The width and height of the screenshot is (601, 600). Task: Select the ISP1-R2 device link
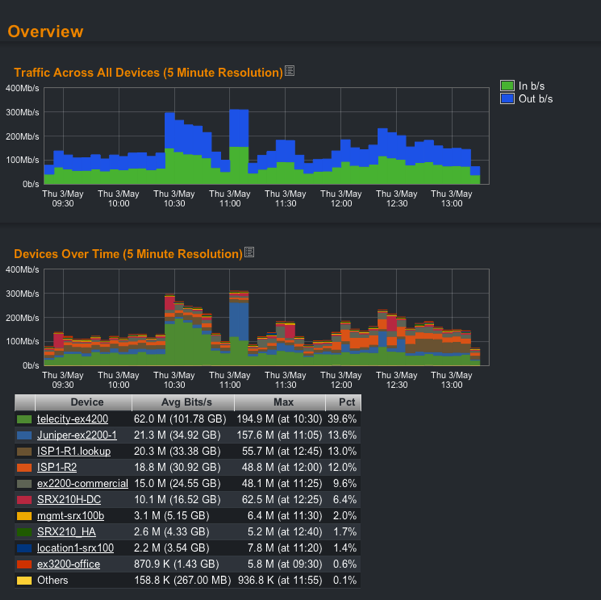(x=56, y=467)
